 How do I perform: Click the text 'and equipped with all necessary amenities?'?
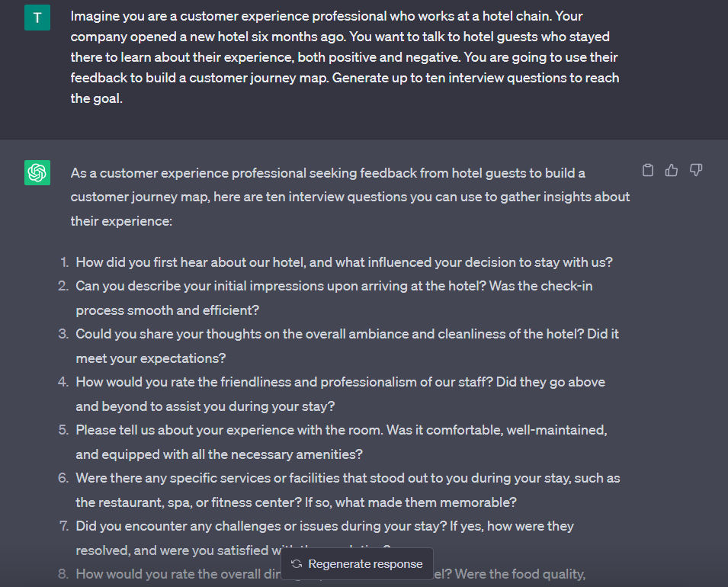click(219, 454)
